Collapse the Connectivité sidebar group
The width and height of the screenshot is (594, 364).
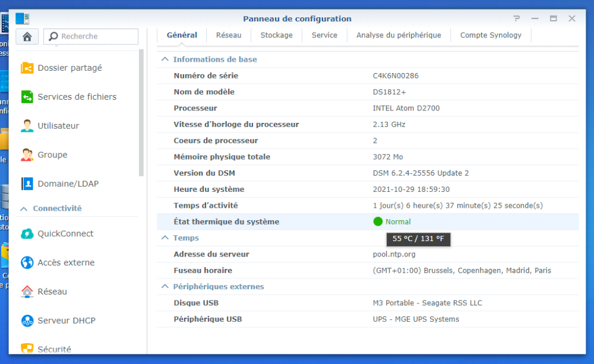pyautogui.click(x=24, y=208)
